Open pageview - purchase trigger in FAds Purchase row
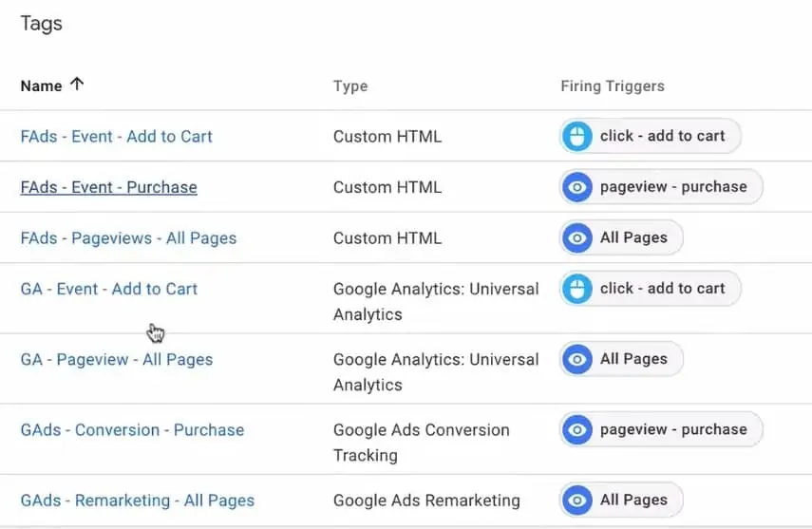This screenshot has height=529, width=812. tap(661, 186)
